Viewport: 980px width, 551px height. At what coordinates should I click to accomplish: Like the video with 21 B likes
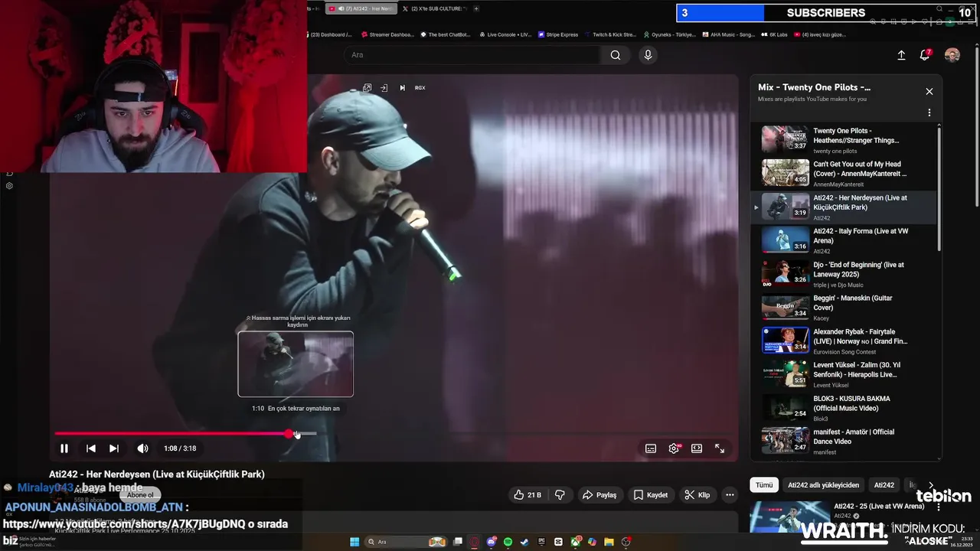point(528,495)
